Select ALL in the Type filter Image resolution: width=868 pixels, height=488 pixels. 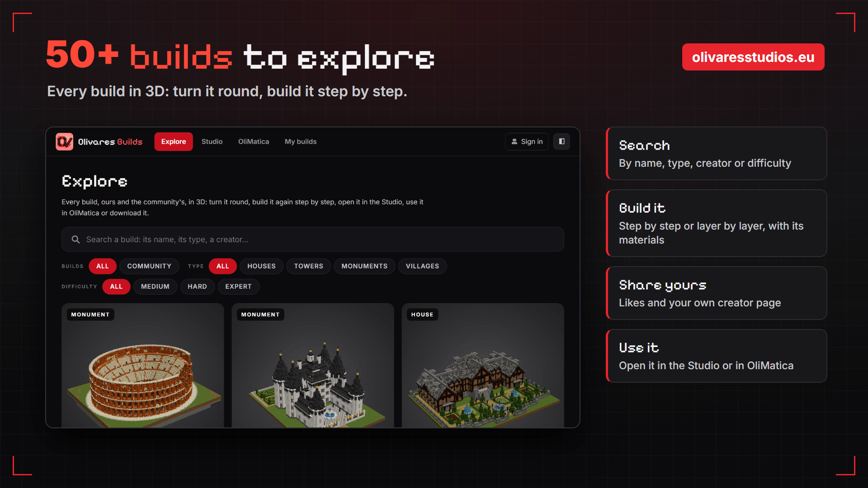222,266
